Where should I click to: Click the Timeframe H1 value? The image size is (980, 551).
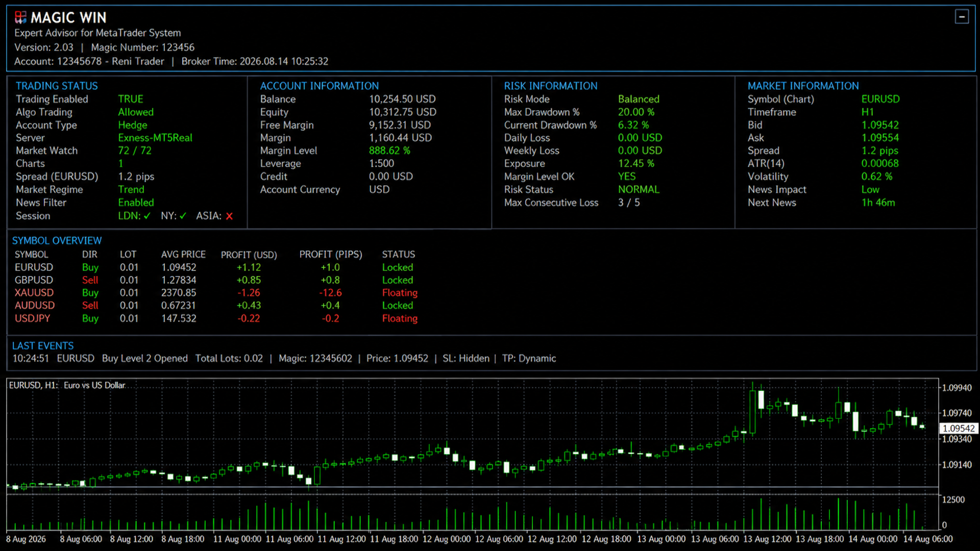tap(867, 112)
